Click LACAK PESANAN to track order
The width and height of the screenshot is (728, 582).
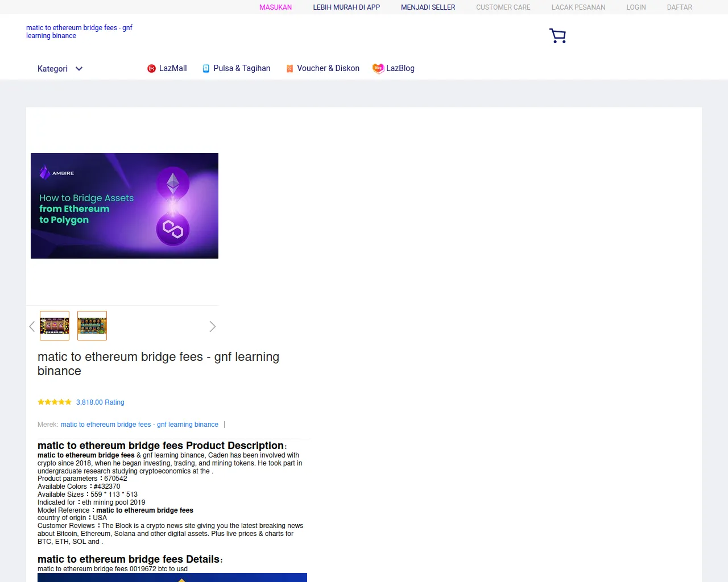578,7
